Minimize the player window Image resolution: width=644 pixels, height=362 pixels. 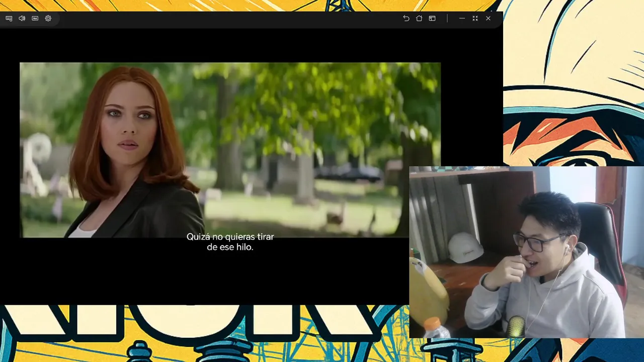coord(462,18)
